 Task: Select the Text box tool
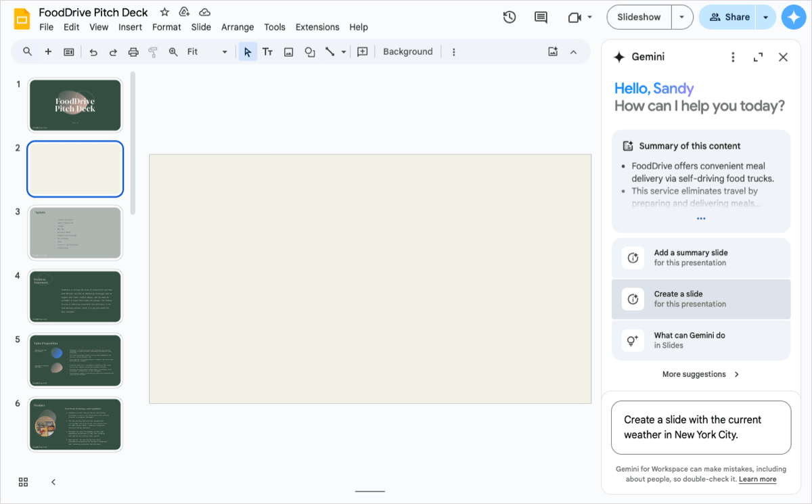[267, 52]
